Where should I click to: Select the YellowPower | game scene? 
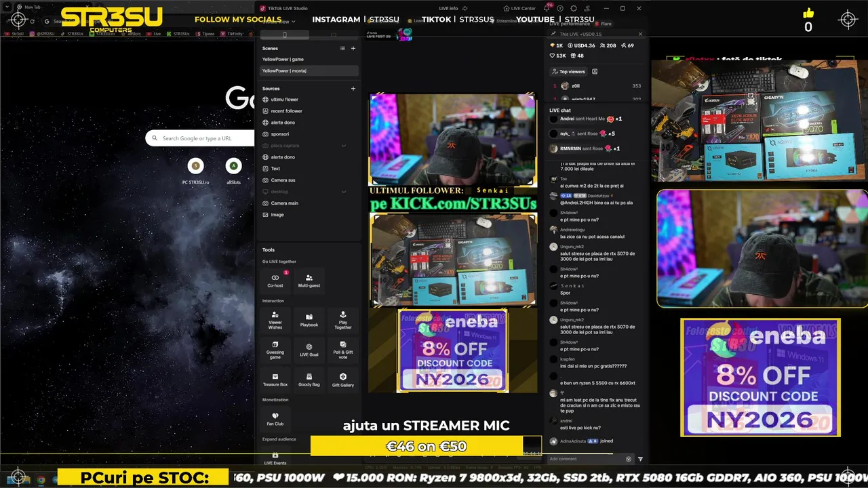click(309, 59)
